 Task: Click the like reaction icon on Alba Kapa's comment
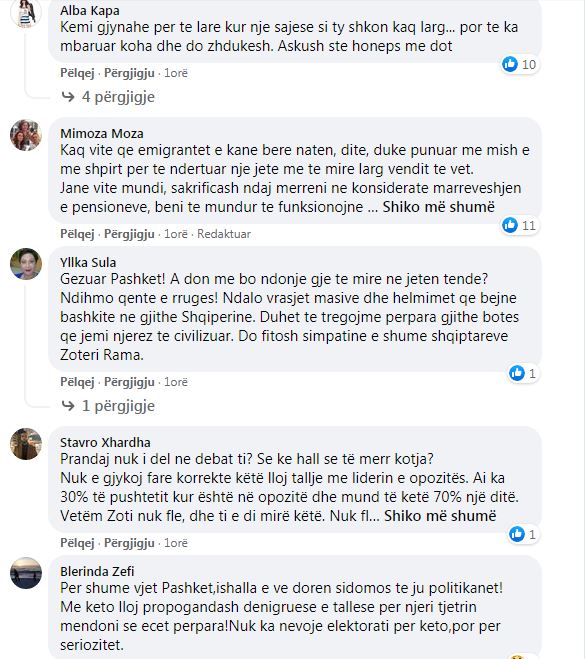510,64
